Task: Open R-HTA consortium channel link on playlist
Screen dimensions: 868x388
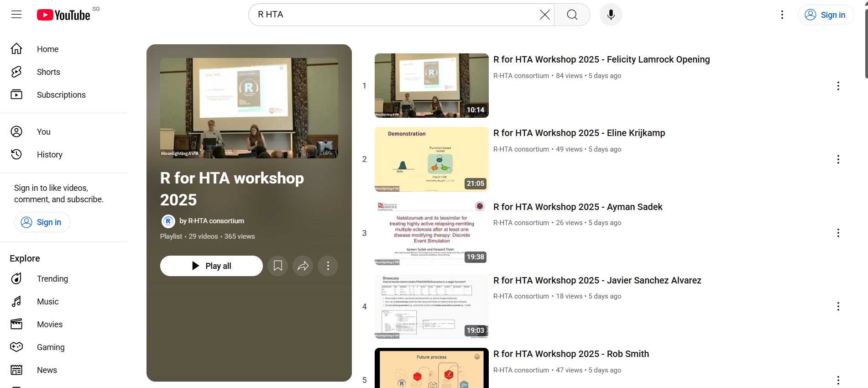Action: (212, 221)
